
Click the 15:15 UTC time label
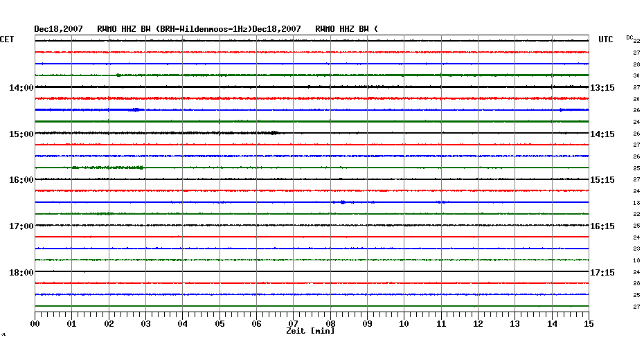tap(602, 180)
